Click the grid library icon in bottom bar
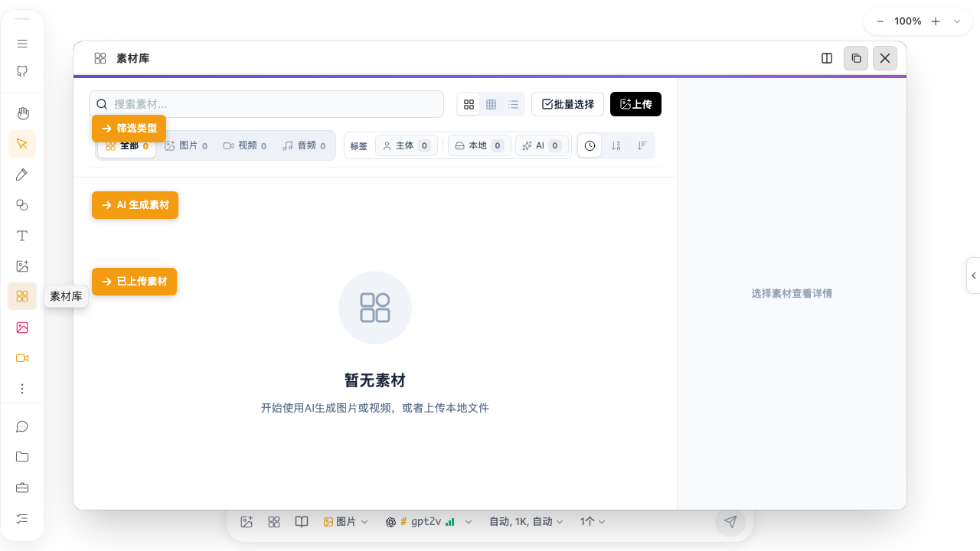980x551 pixels. [x=274, y=522]
